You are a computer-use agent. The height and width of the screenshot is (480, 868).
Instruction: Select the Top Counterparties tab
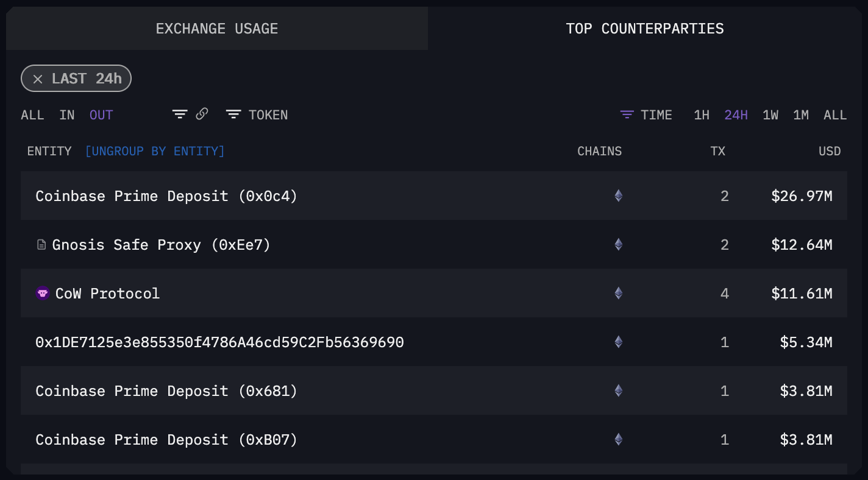coord(645,29)
